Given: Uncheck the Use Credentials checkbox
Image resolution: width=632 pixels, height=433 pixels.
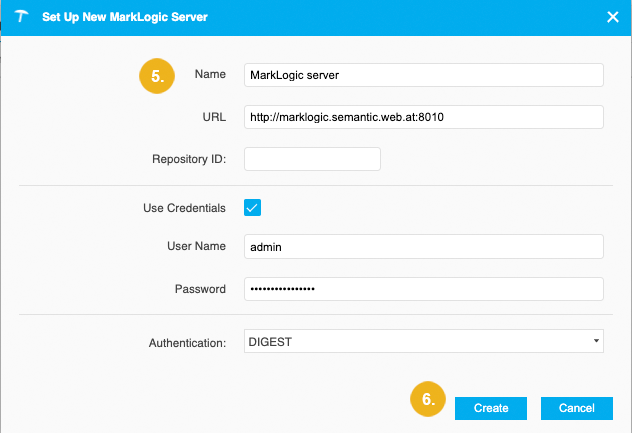Looking at the screenshot, I should pyautogui.click(x=253, y=208).
